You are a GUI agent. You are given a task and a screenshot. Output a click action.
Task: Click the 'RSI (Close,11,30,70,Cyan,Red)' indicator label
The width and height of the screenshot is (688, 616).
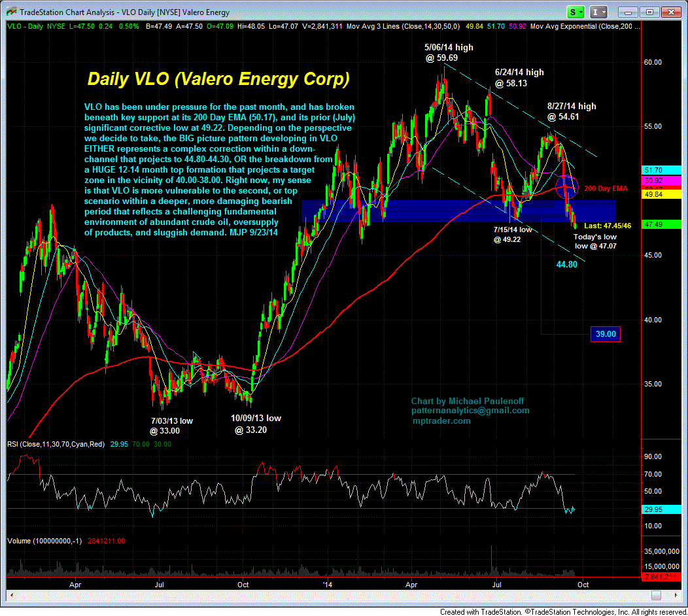pyautogui.click(x=56, y=445)
